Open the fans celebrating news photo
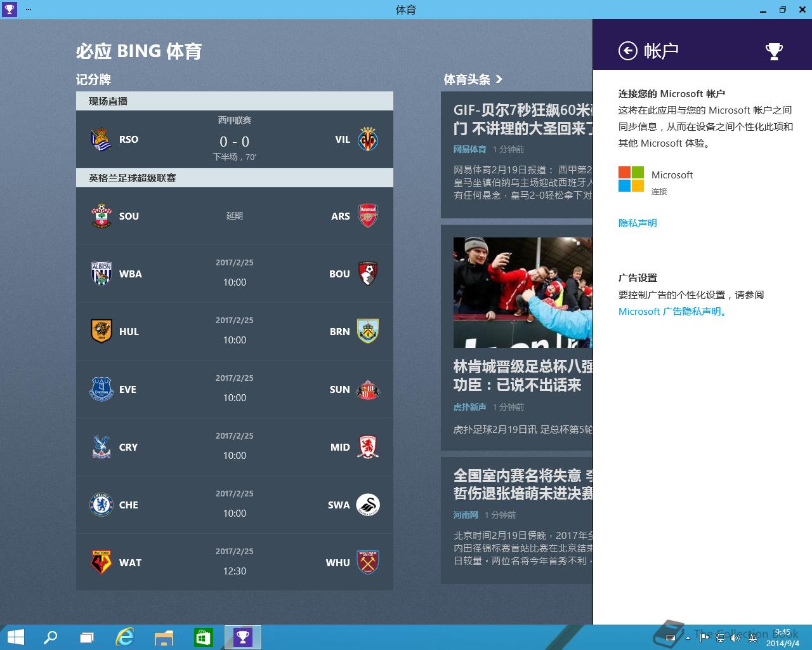This screenshot has width=812, height=650. [523, 292]
